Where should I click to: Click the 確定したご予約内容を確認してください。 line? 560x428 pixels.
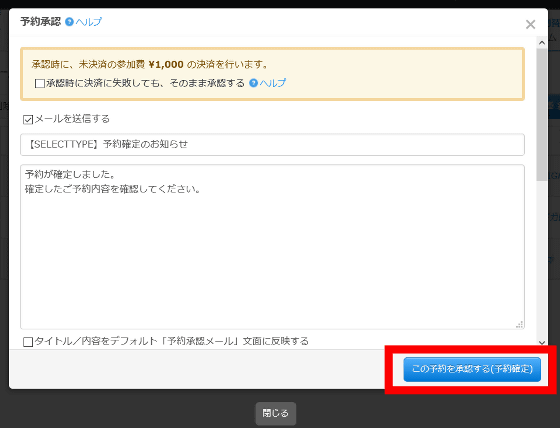pyautogui.click(x=112, y=189)
